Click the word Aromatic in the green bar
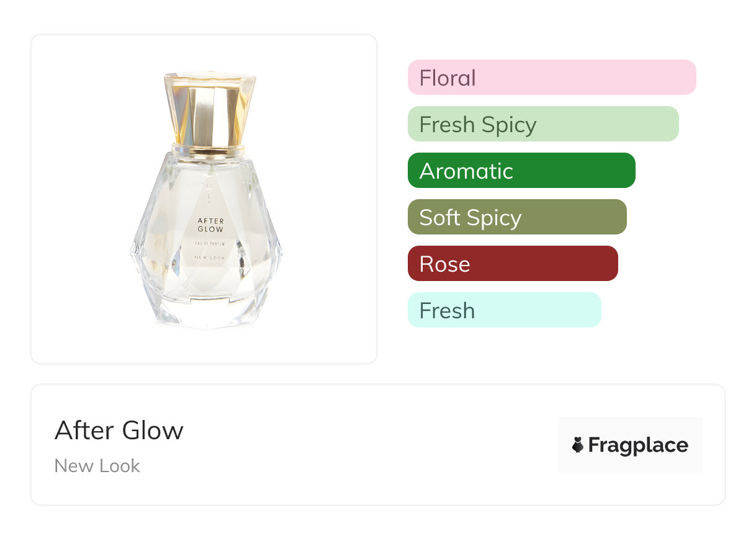This screenshot has height=536, width=756. pyautogui.click(x=466, y=171)
